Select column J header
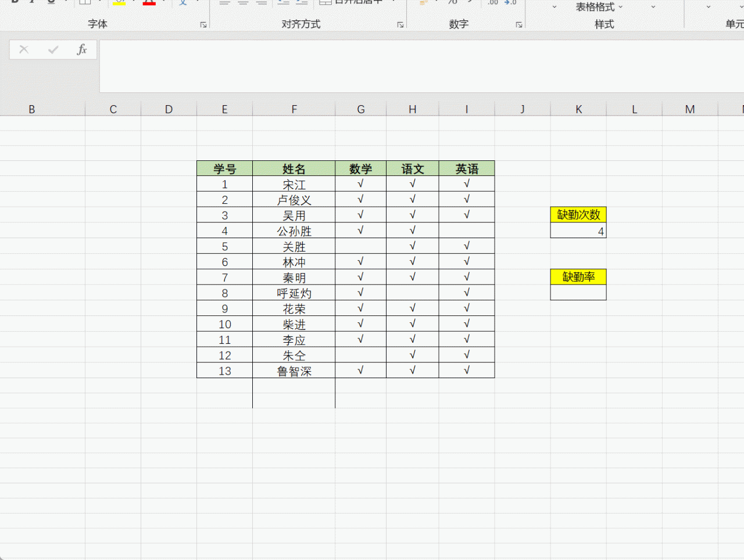Viewport: 744px width, 560px height. pos(523,109)
